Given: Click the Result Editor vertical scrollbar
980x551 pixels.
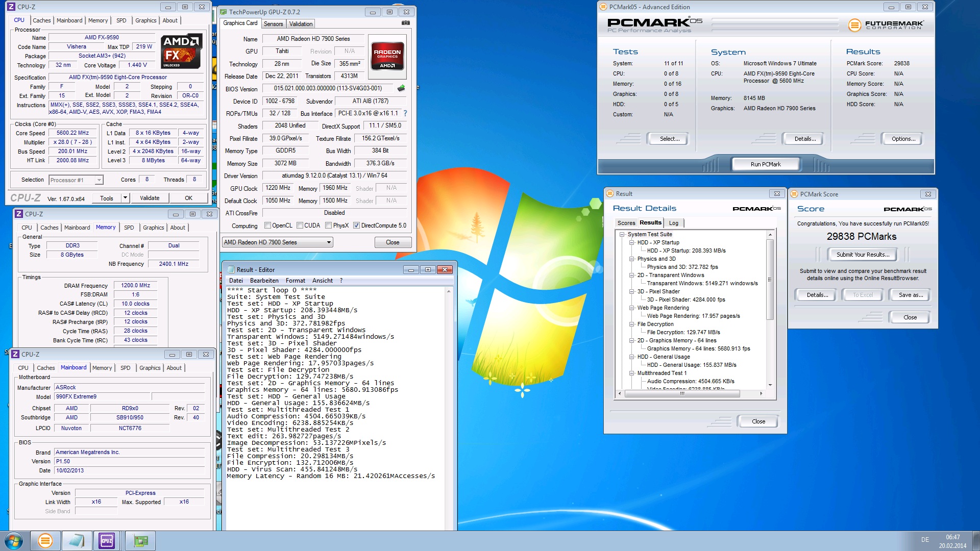Looking at the screenshot, I should coord(449,408).
